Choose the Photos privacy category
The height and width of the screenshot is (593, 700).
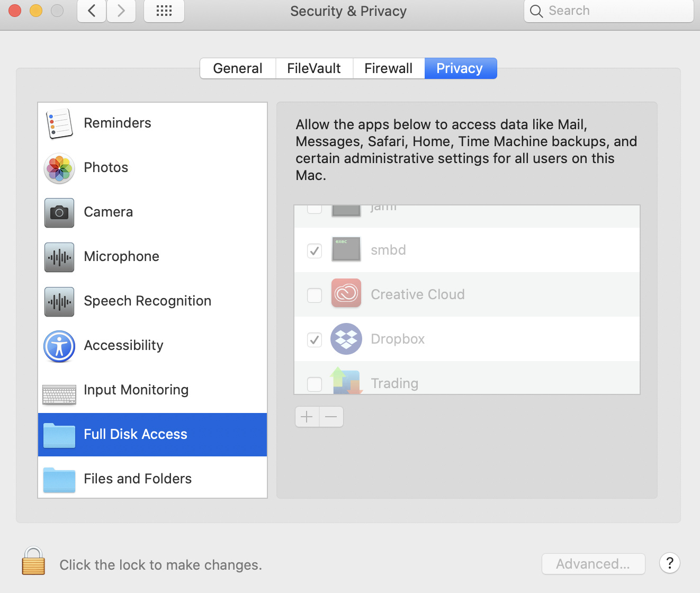(106, 168)
